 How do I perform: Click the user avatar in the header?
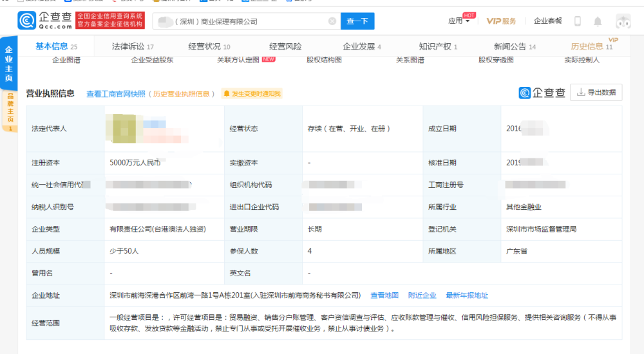[x=623, y=21]
